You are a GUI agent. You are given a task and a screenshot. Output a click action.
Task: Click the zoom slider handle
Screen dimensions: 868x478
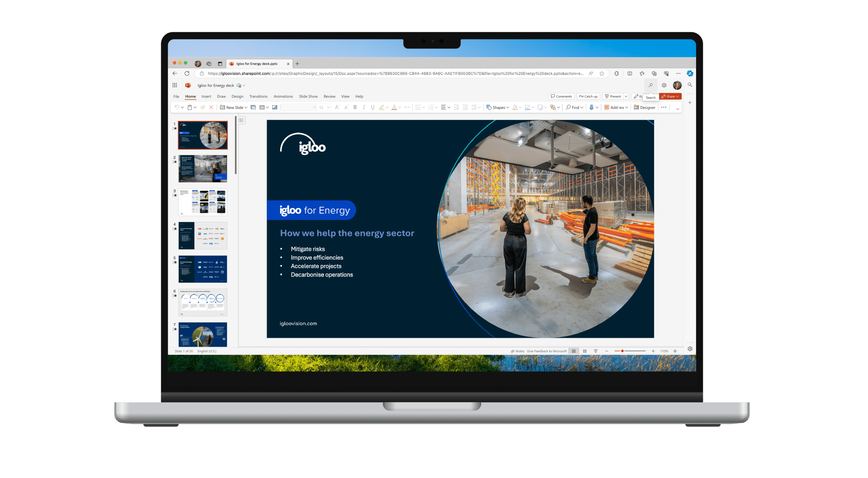point(622,351)
